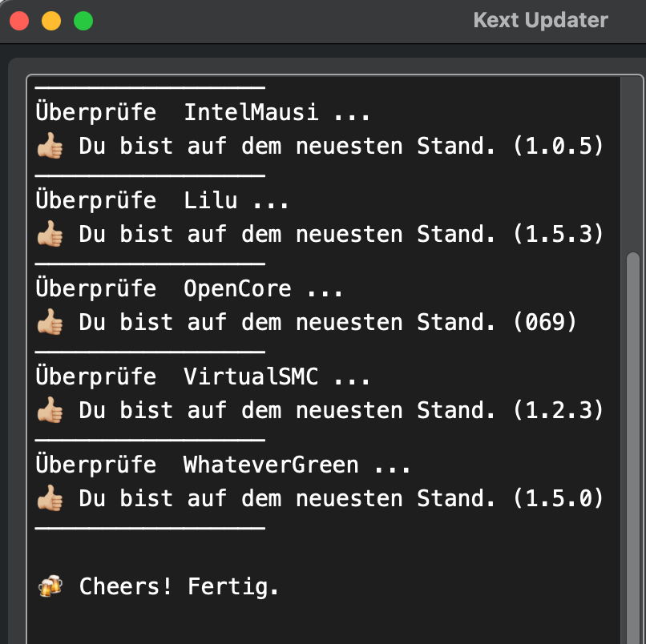Click the beer mugs emoji before Cheers
646x644 pixels.
[50, 587]
